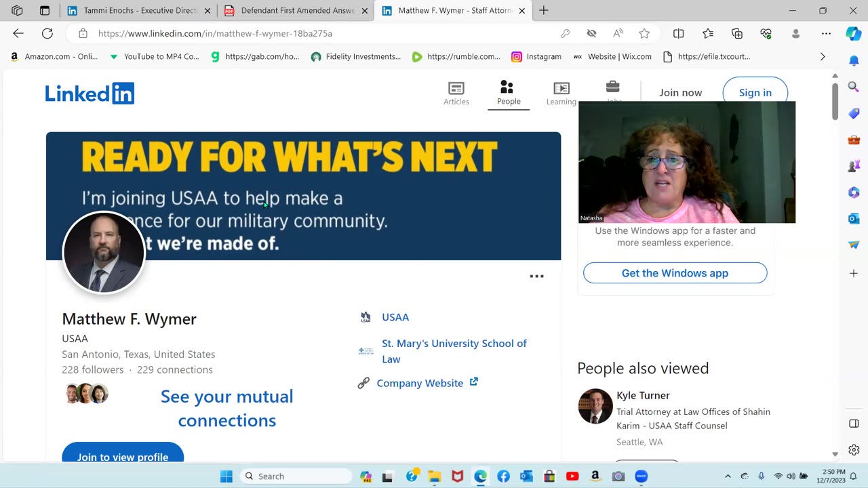Open the profile three-dot more menu
The width and height of the screenshot is (868, 488).
[x=536, y=276]
